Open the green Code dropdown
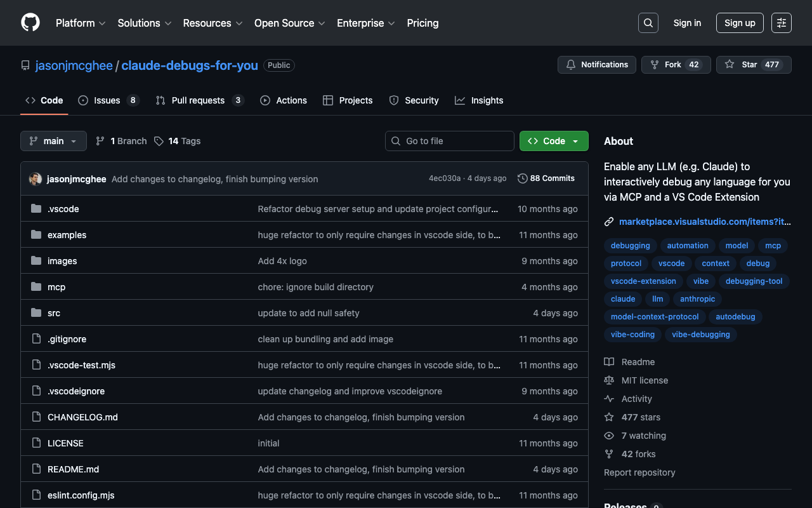This screenshot has width=812, height=508. click(x=553, y=141)
